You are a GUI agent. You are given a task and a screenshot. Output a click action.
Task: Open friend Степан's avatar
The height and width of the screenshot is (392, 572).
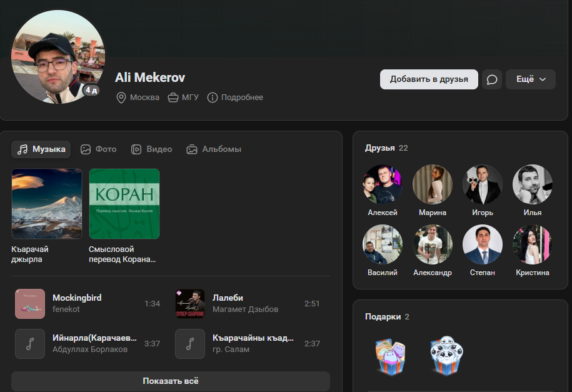tap(482, 244)
